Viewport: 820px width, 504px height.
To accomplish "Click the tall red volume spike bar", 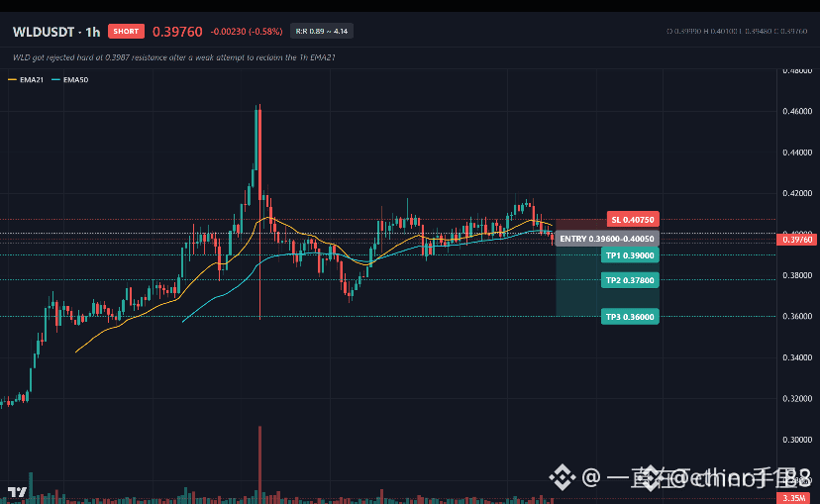I will point(259,464).
